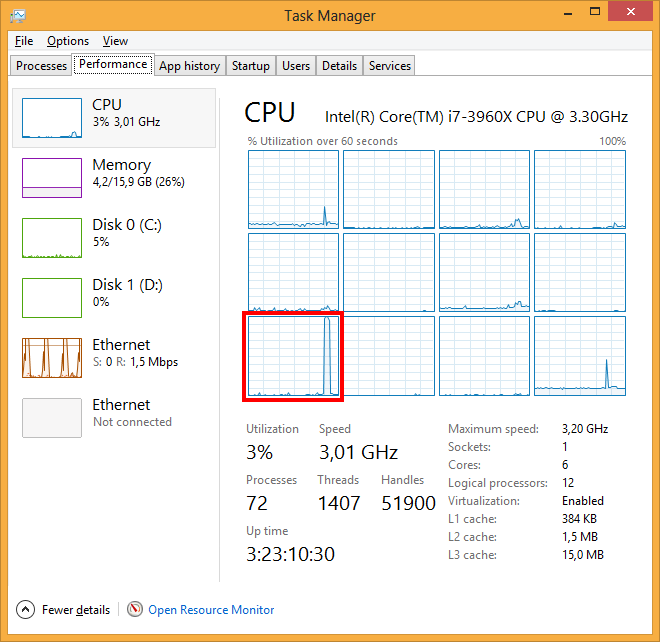Image resolution: width=660 pixels, height=642 pixels.
Task: Open the Users tab
Action: click(296, 66)
